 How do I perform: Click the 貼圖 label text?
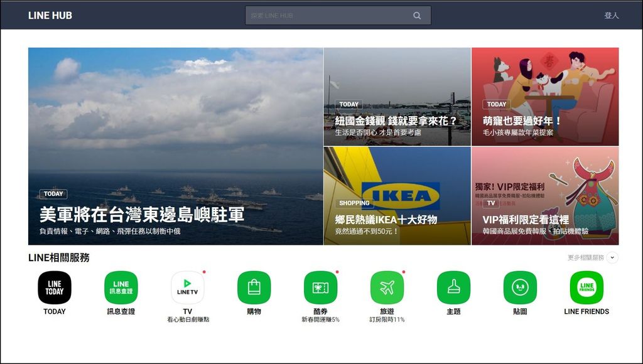520,311
